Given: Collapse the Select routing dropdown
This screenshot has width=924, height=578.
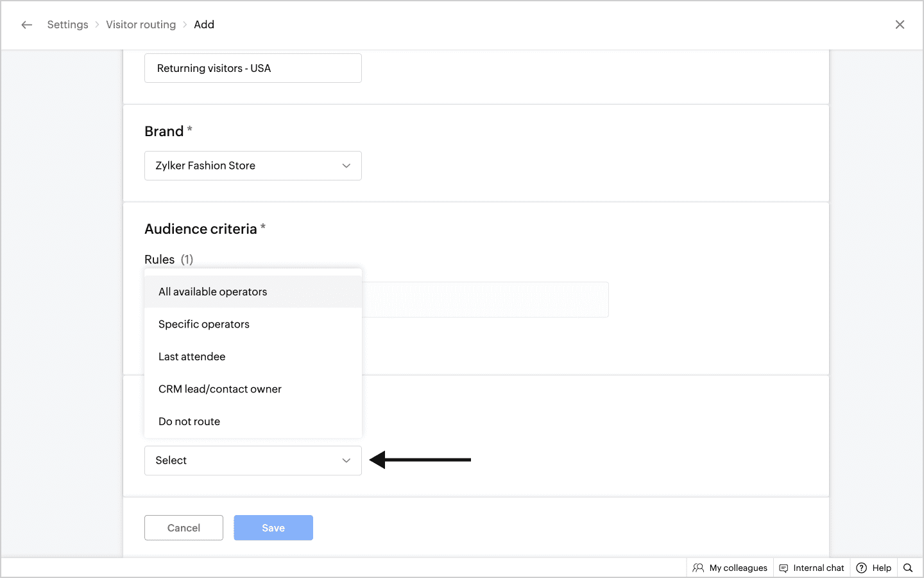Looking at the screenshot, I should (x=253, y=460).
